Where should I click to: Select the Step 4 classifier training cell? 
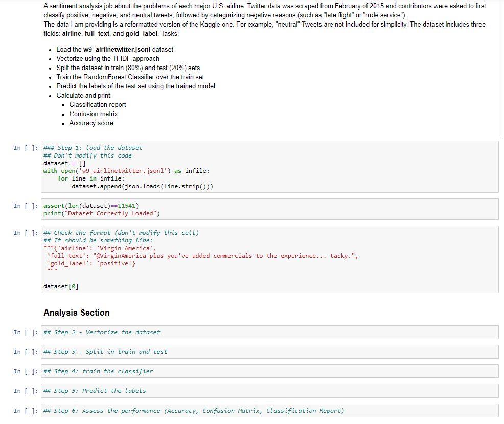204,371
